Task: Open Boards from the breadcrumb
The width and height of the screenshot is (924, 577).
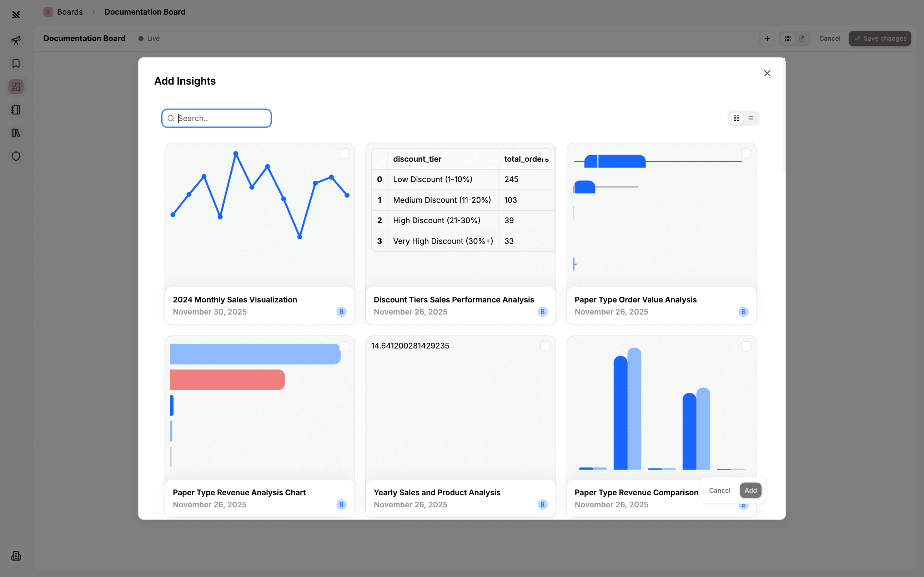Action: coord(69,12)
